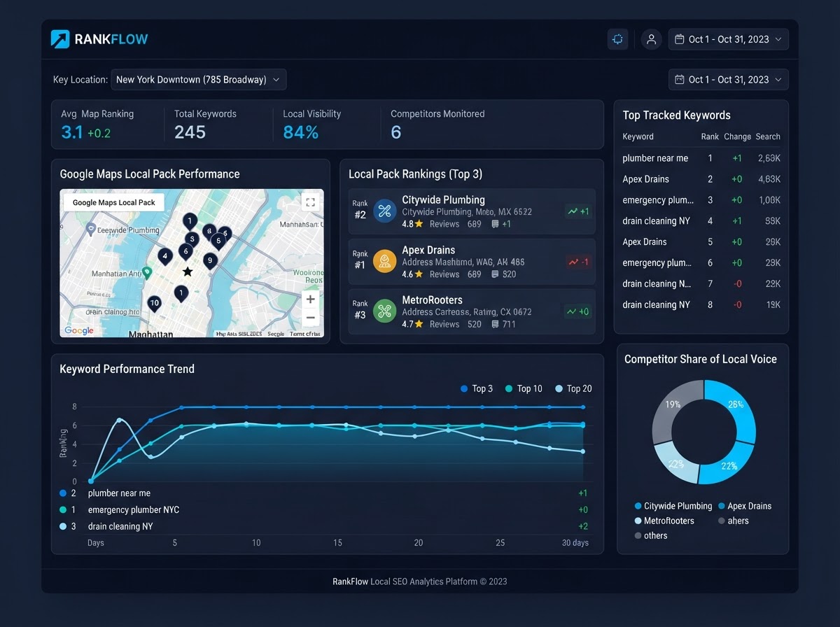
Task: Expand the map to fullscreen
Action: point(311,202)
